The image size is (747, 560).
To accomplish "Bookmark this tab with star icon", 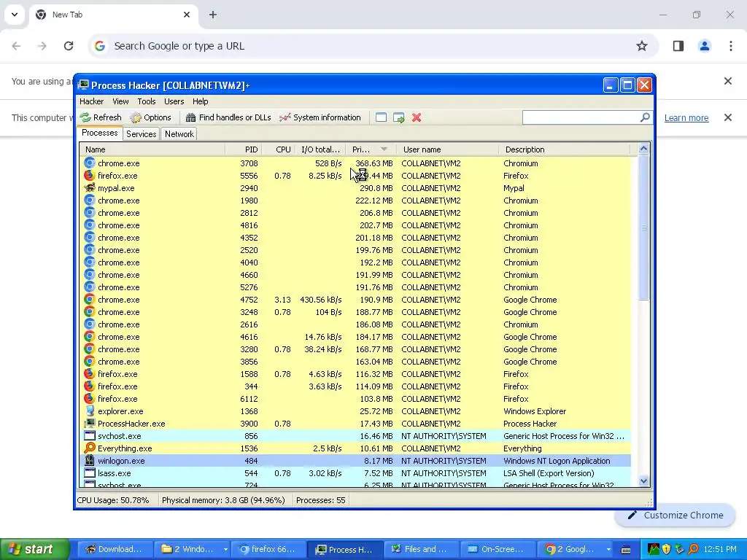I will coord(642,46).
